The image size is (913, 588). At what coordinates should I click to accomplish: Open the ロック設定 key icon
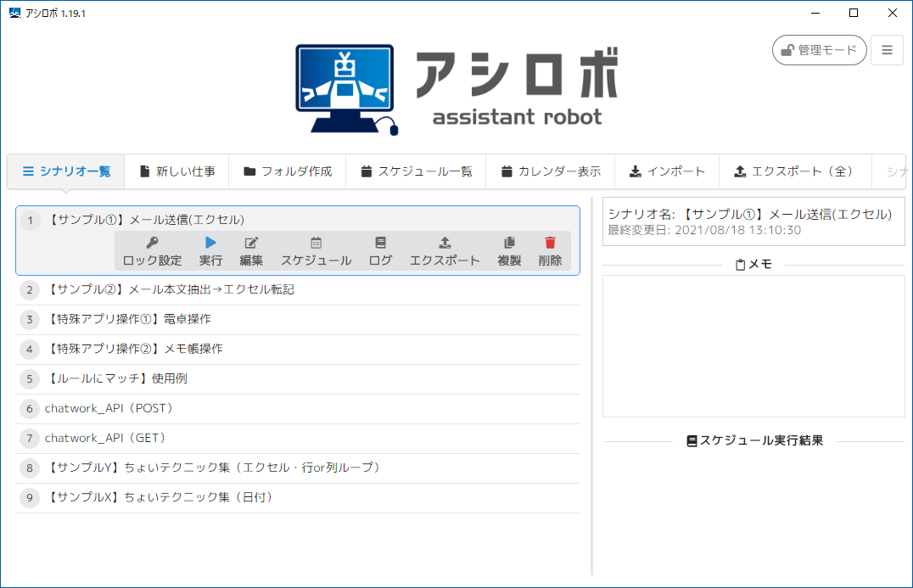click(x=152, y=243)
